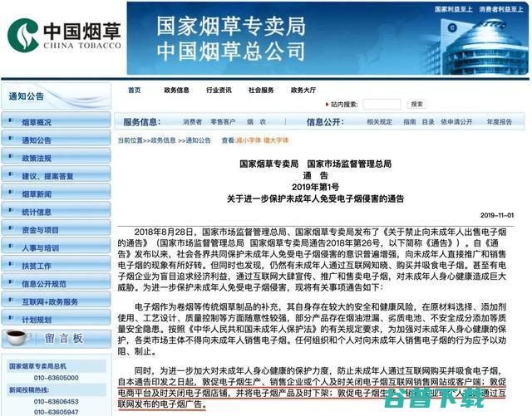Click the 国家烟草专卖局 header banner image
This screenshot has height=416, width=532.
tap(328, 38)
